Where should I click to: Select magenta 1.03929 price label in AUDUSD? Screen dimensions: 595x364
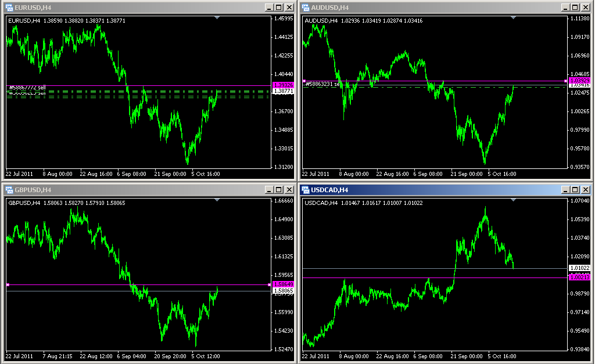tap(580, 81)
